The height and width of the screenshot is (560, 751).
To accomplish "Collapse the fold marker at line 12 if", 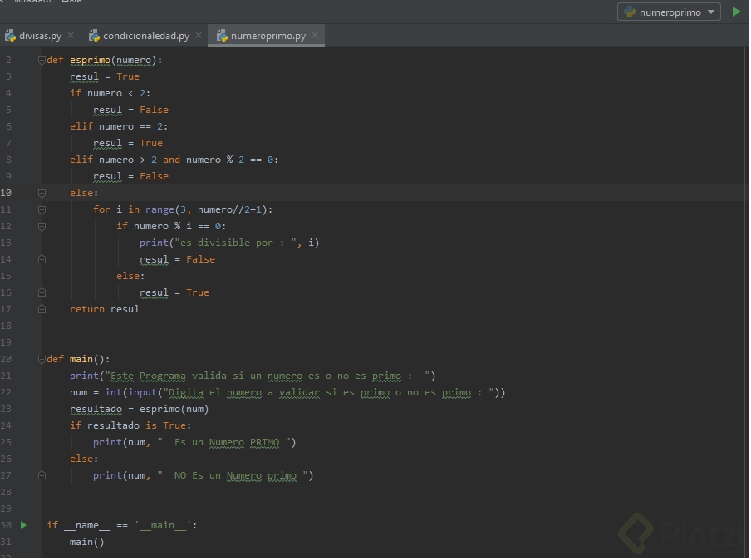I will click(42, 226).
